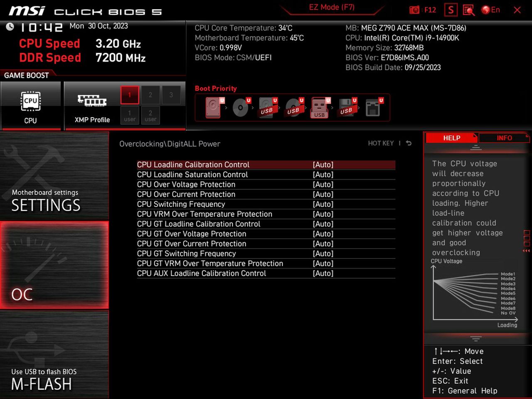532x399 pixels.
Task: Click the 10:42 system clock
Action: click(x=41, y=27)
